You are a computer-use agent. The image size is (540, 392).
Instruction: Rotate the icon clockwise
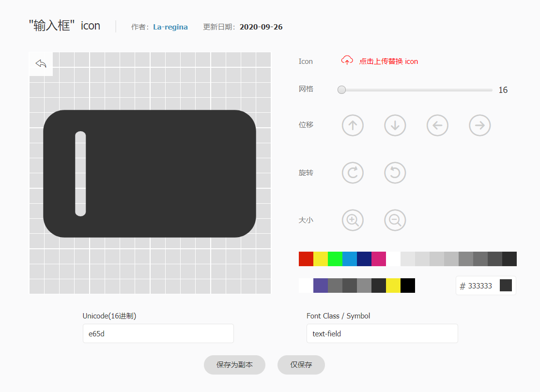(353, 173)
